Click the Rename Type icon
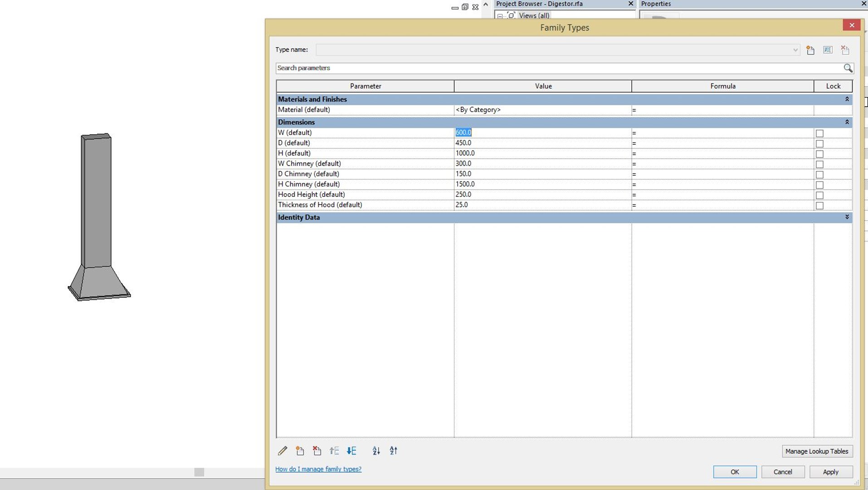 pos(828,50)
